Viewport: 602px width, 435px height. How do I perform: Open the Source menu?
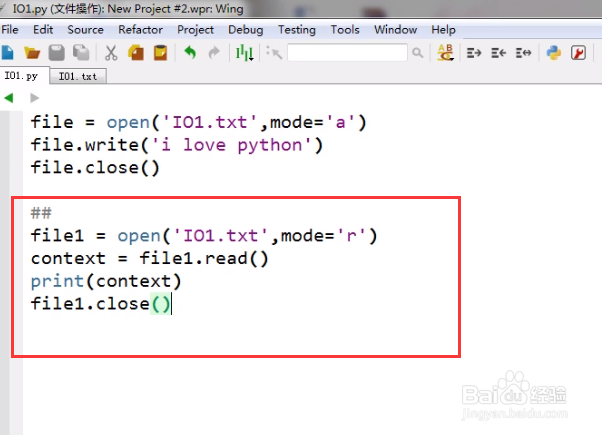tap(85, 30)
